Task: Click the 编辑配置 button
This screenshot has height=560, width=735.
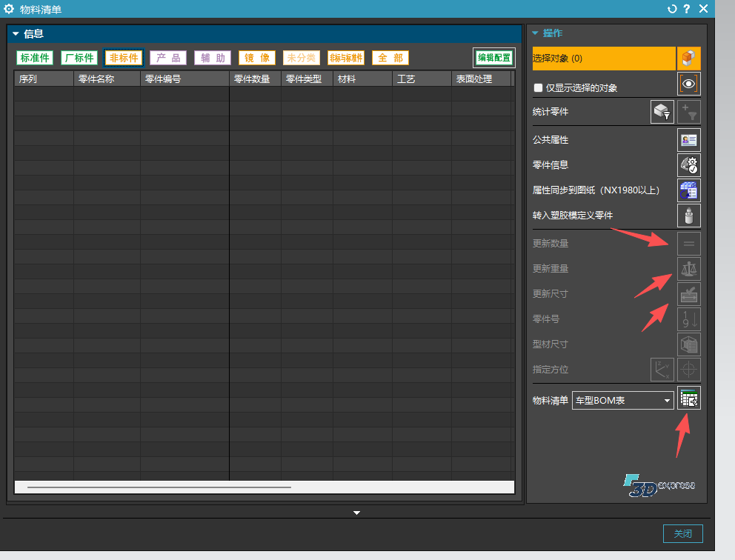Action: point(493,58)
